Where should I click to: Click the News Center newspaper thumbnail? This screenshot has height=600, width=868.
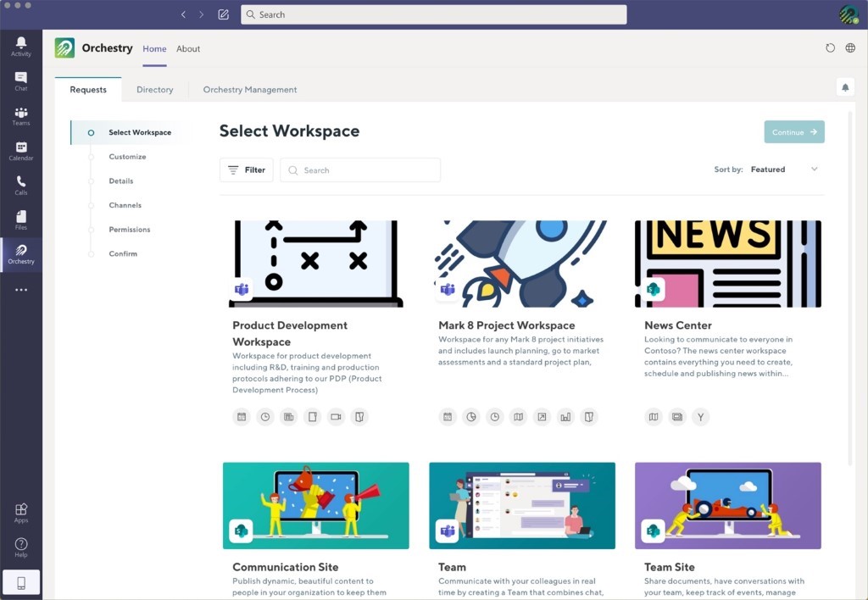[728, 264]
